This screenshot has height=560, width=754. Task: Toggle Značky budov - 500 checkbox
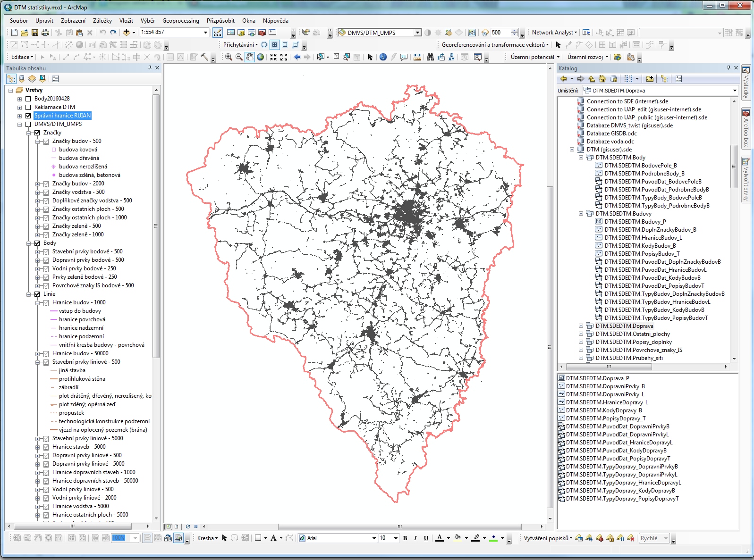[46, 141]
